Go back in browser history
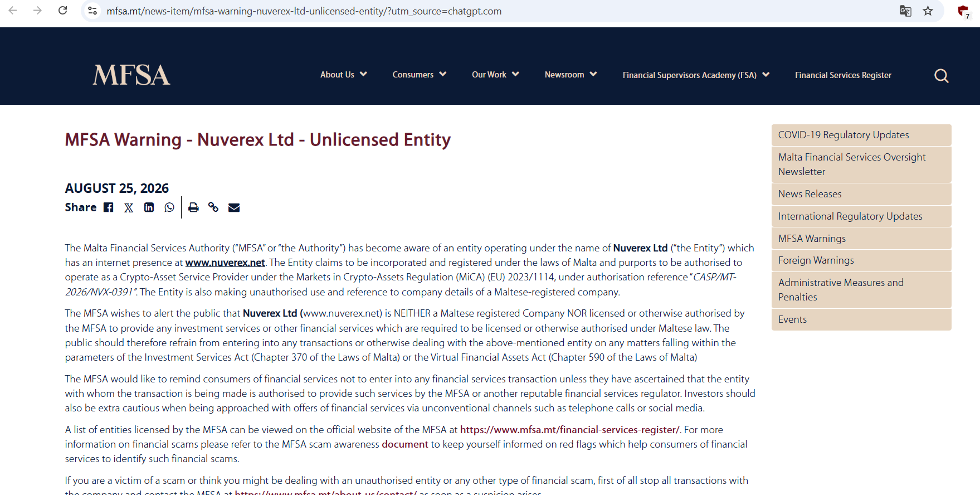Viewport: 980px width, 495px height. [13, 11]
